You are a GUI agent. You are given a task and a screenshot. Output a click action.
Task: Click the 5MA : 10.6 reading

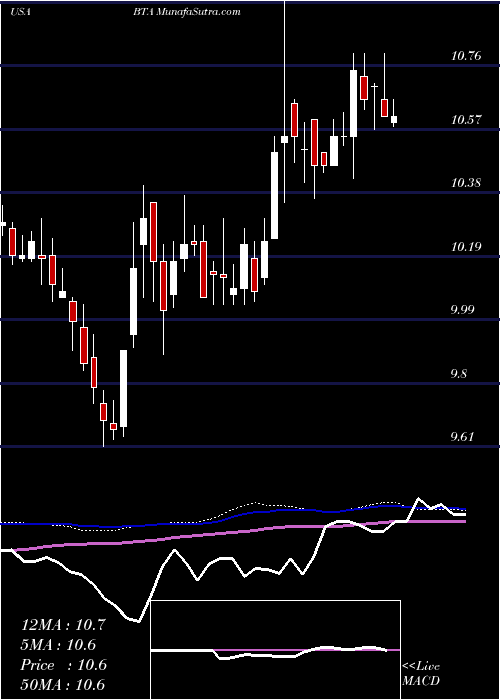click(58, 645)
